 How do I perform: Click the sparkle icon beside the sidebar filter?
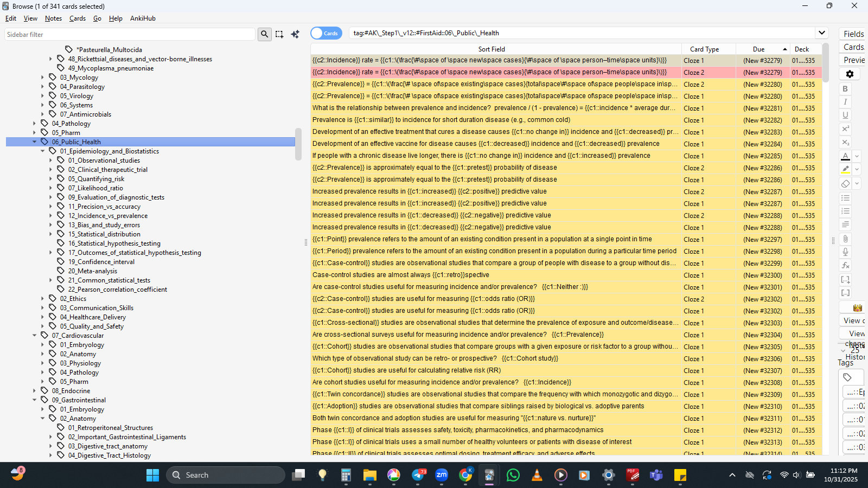295,34
